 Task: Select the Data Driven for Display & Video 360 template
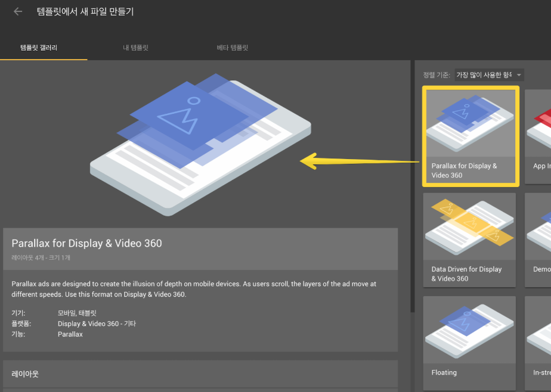469,240
